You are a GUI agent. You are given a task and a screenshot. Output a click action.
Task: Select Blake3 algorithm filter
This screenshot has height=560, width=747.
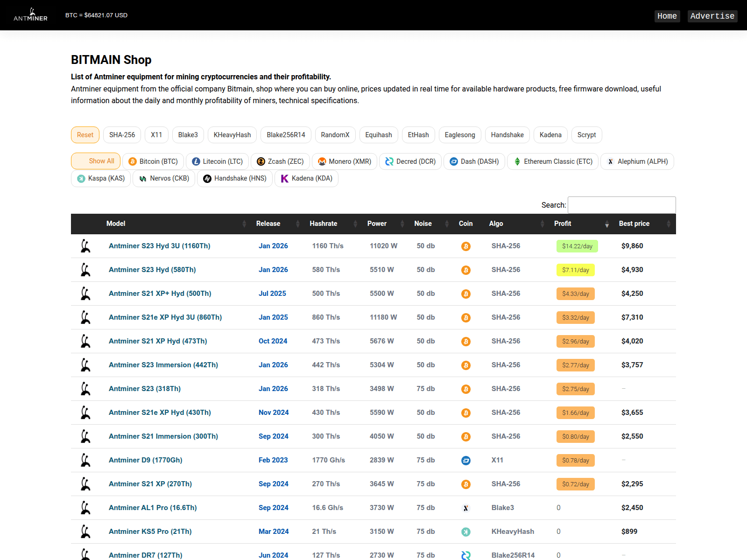188,135
